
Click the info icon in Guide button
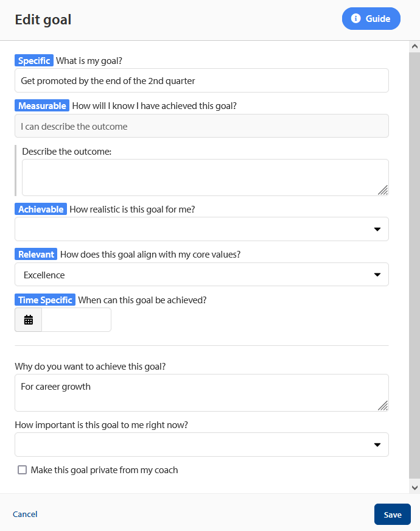[355, 18]
